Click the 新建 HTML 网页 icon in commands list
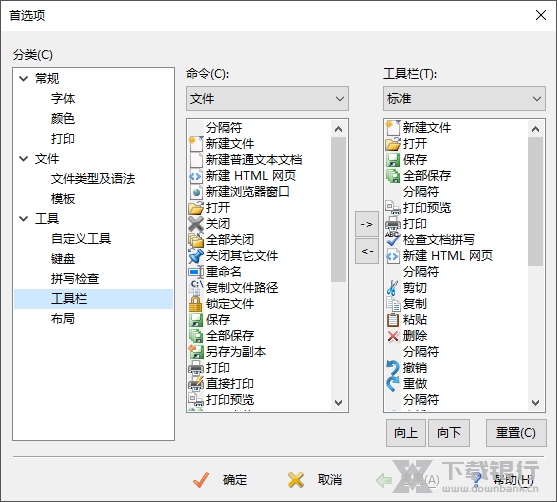The image size is (557, 502). (196, 176)
